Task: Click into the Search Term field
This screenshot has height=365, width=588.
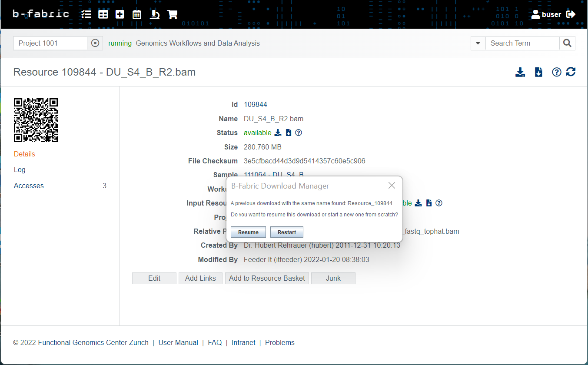Action: (522, 43)
